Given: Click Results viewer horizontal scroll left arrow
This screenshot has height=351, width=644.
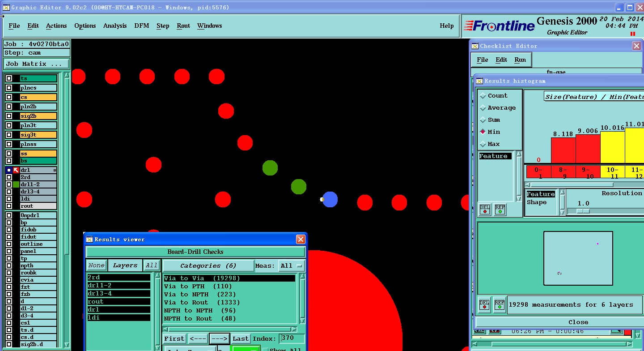Looking at the screenshot, I should pyautogui.click(x=165, y=330).
